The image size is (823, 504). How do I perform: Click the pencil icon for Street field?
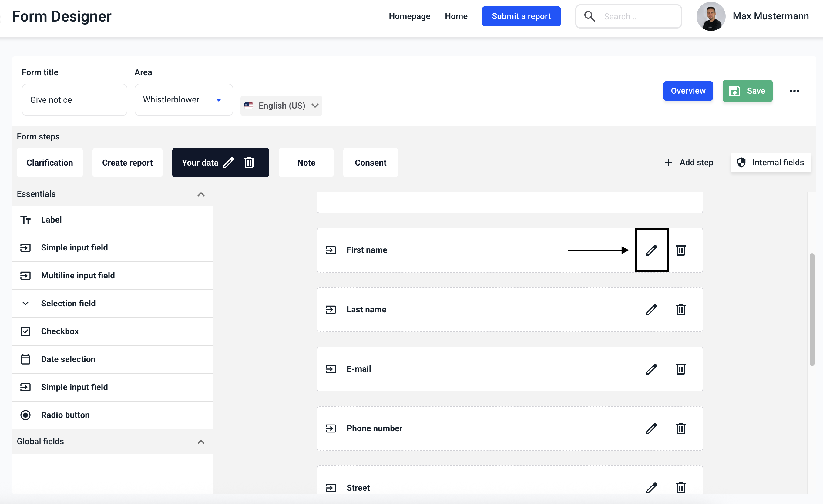point(651,488)
